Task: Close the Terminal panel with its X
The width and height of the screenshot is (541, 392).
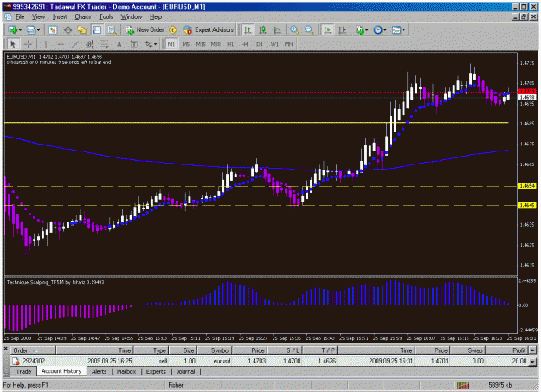Action: pos(6,349)
